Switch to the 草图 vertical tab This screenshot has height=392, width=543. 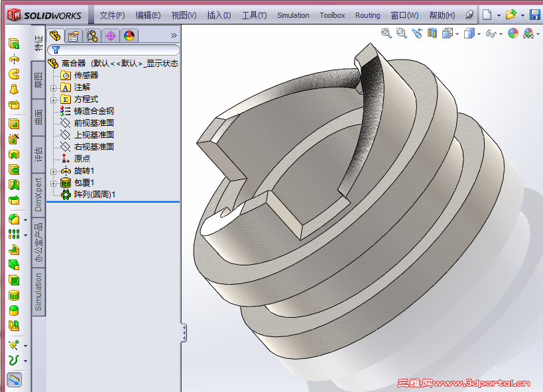38,80
